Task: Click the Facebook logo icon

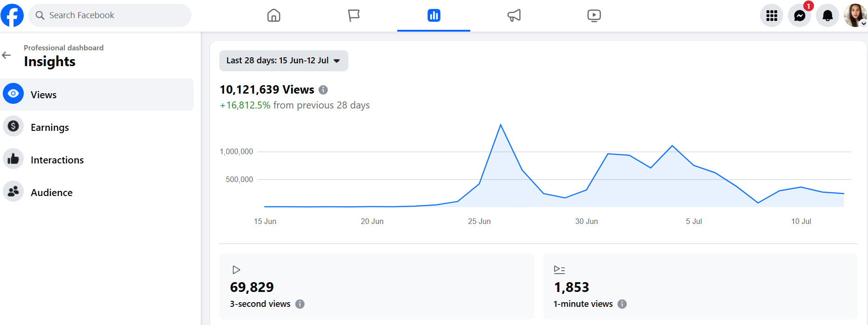Action: (13, 15)
